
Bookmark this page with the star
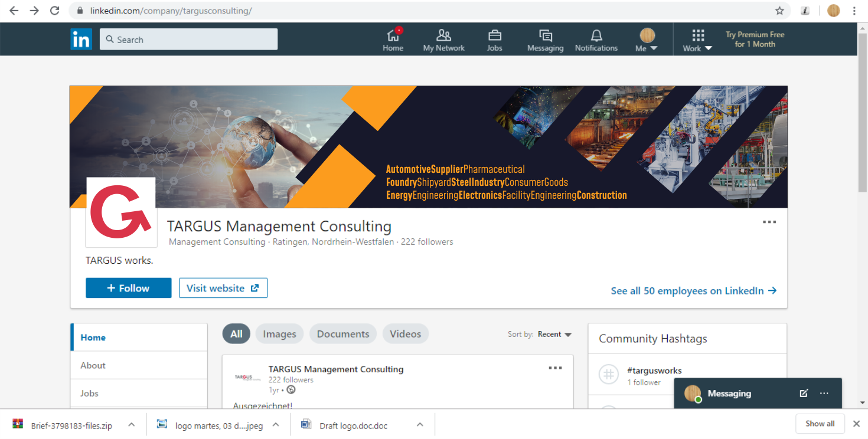pos(779,11)
